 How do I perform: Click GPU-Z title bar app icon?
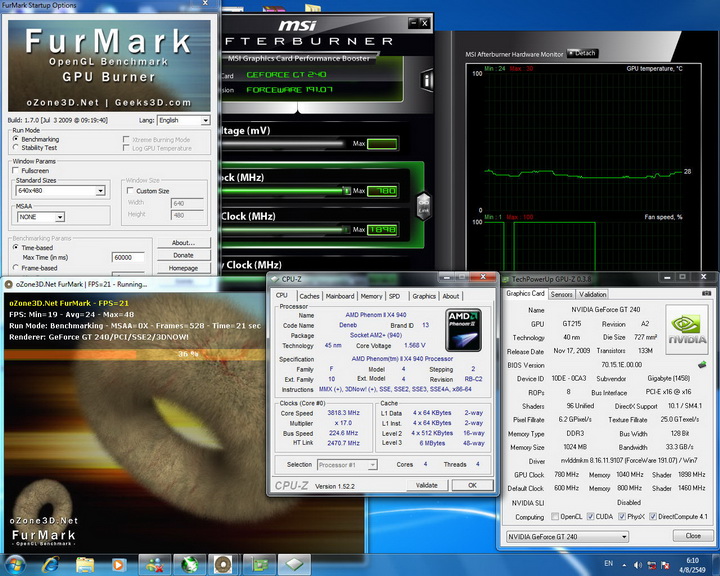[x=506, y=279]
